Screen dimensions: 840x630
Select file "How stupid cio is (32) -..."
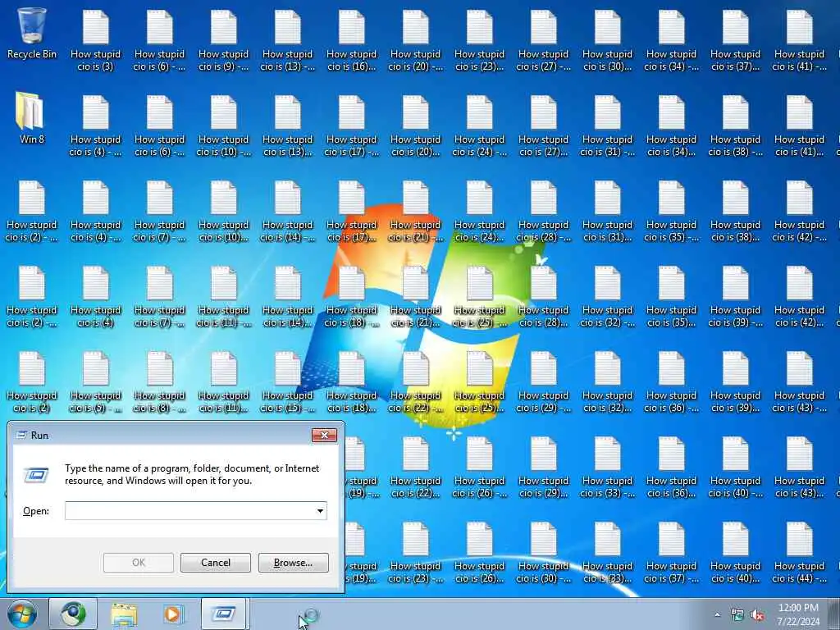[608, 297]
